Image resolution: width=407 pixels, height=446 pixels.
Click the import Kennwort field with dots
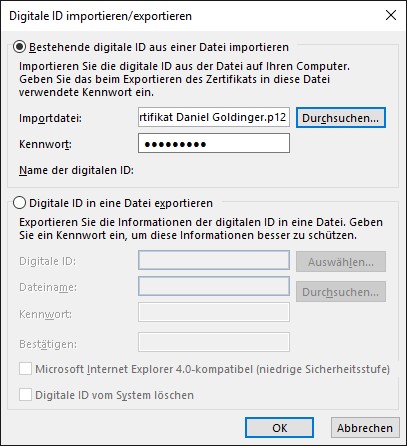(214, 143)
